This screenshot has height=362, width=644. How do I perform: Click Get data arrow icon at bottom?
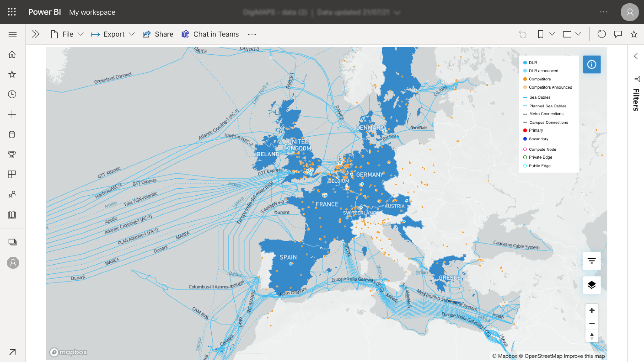tap(13, 352)
